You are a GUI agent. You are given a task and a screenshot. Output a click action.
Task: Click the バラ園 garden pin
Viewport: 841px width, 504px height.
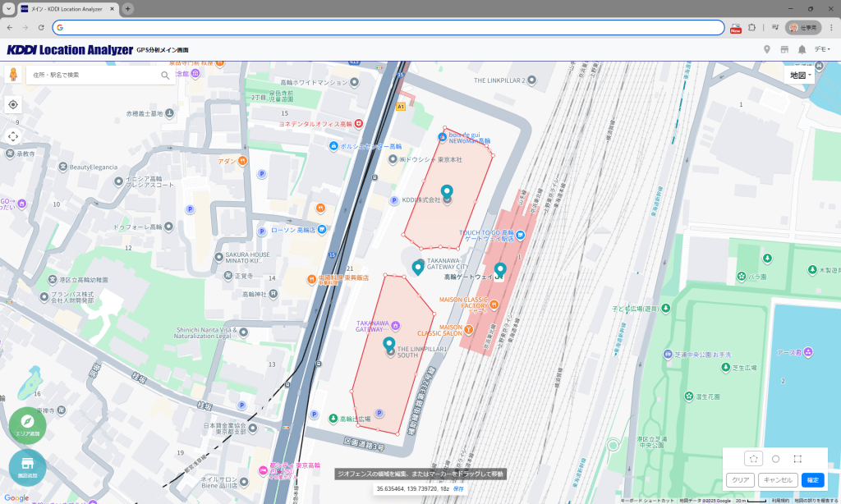[742, 276]
